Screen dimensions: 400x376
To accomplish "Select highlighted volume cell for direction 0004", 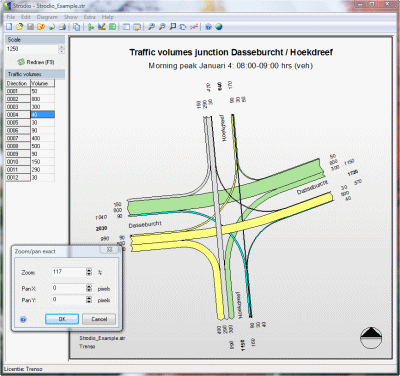I will tap(42, 115).
